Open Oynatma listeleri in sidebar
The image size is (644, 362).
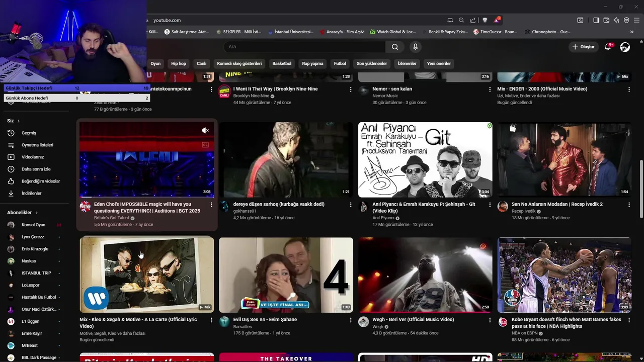click(37, 145)
